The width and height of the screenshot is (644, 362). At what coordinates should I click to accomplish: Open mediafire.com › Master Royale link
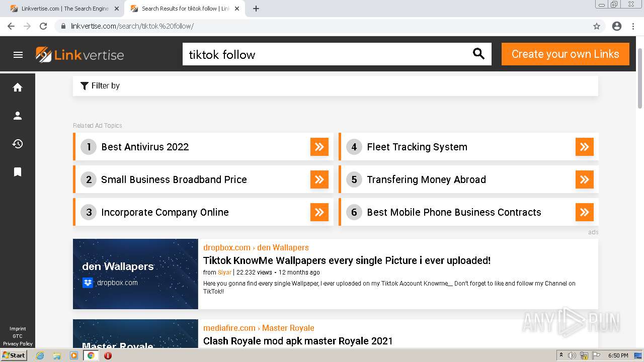pos(259,328)
